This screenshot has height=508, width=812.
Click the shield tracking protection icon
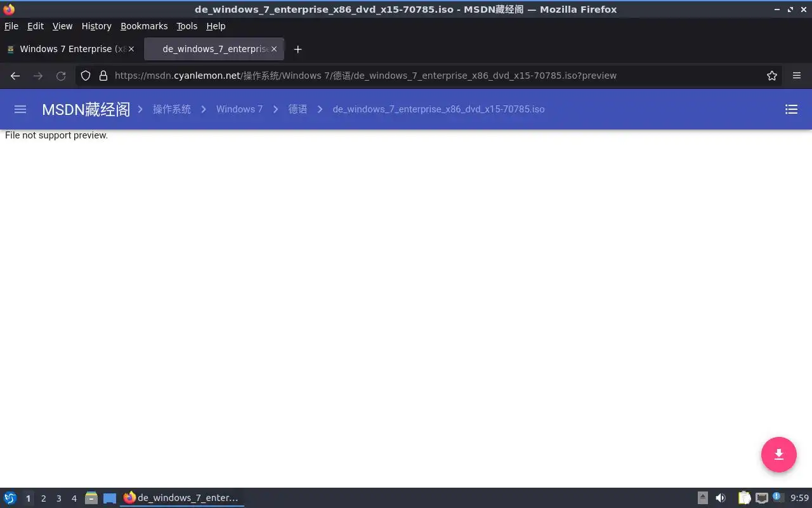(86, 76)
